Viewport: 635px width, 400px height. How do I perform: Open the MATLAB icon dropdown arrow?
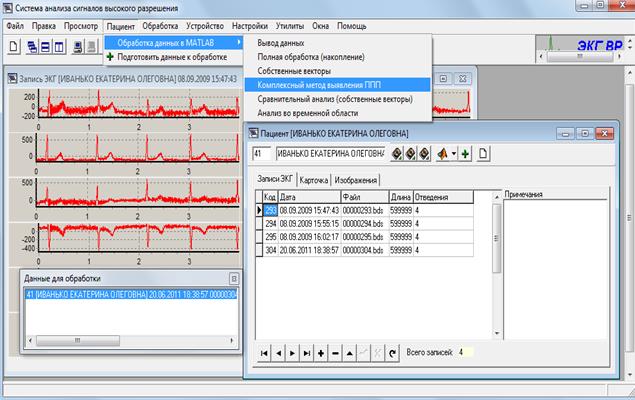(454, 153)
